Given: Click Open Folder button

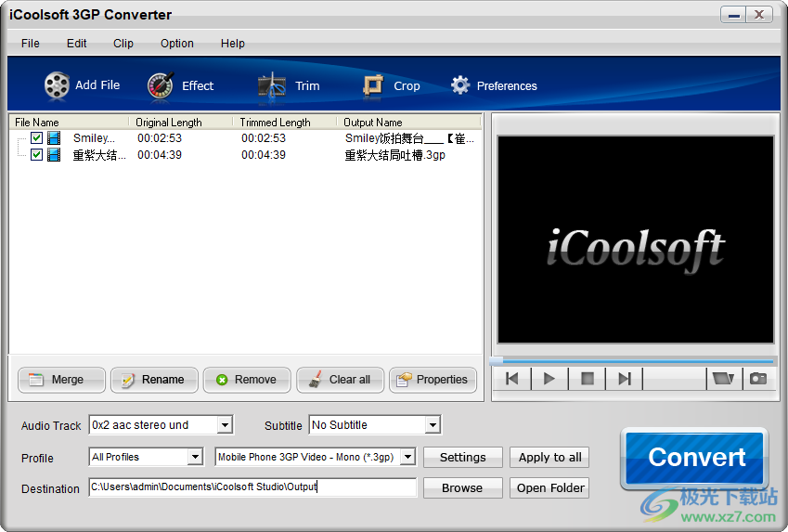Looking at the screenshot, I should pyautogui.click(x=549, y=487).
